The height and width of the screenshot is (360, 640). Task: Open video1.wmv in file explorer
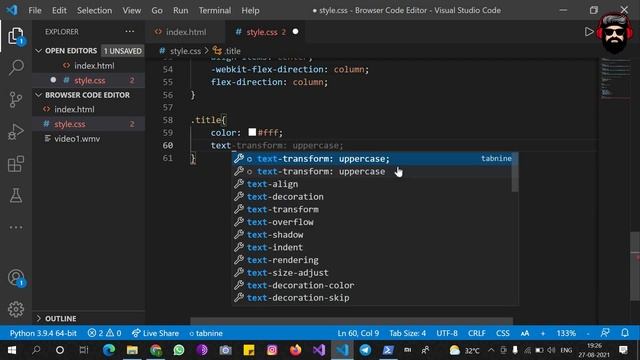pos(89,139)
